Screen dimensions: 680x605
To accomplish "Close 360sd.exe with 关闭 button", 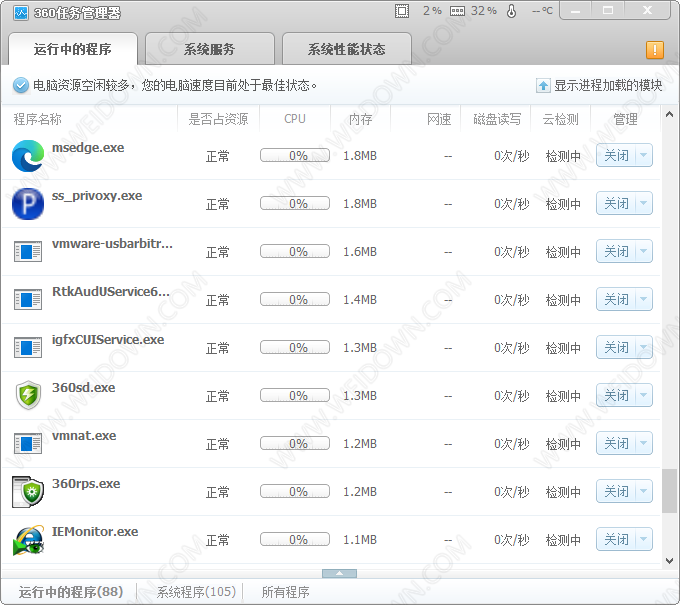I will (616, 395).
